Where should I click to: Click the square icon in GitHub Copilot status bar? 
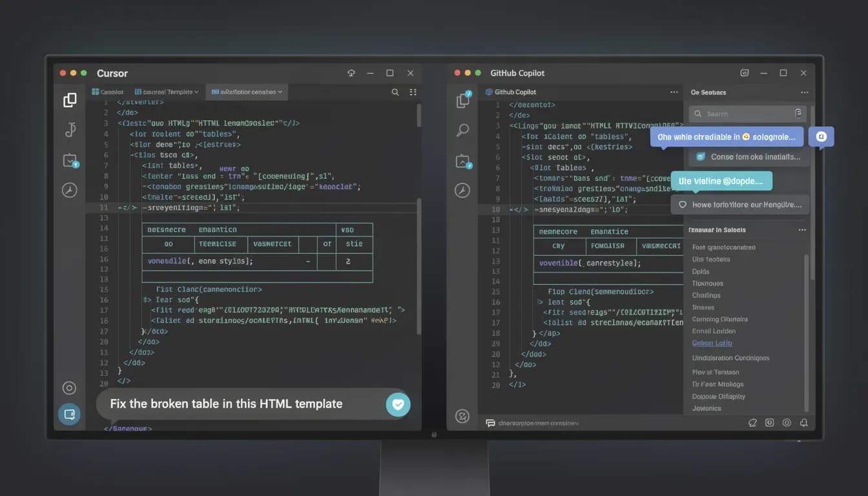(x=769, y=423)
